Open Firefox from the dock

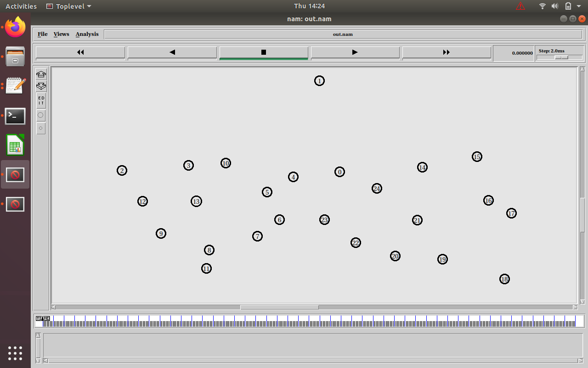point(15,27)
